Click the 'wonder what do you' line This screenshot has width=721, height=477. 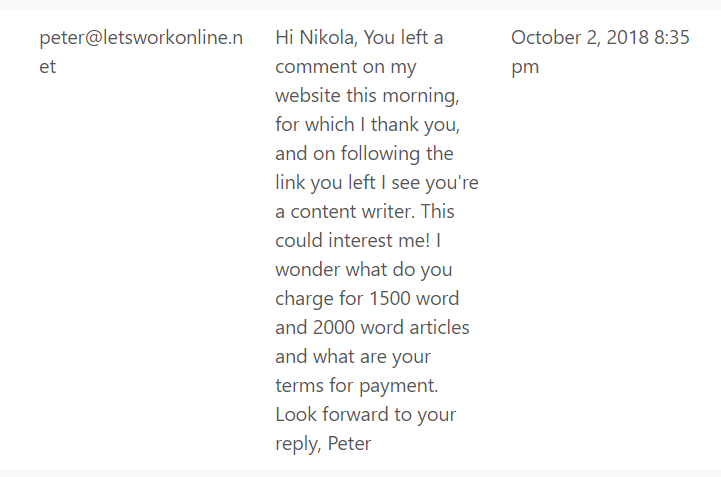click(x=364, y=270)
